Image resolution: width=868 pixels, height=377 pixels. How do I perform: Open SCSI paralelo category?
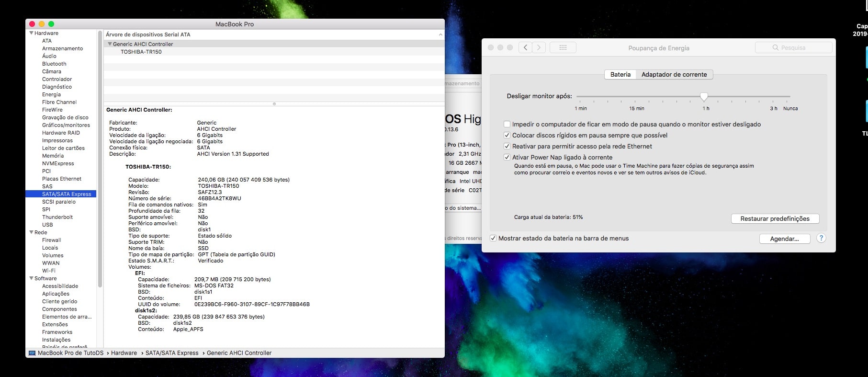point(59,202)
